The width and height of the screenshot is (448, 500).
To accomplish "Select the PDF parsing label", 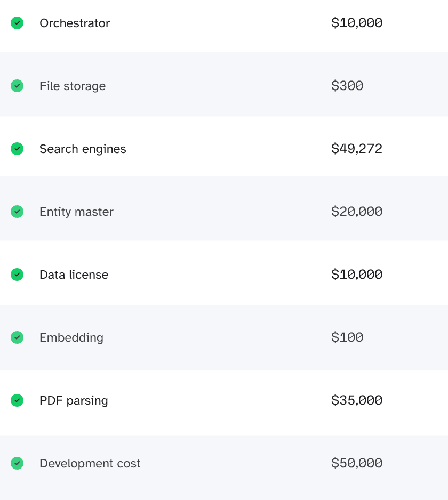I will 74,400.
